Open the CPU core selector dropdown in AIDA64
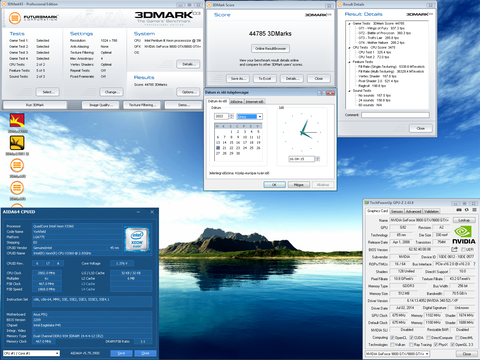 31,353
